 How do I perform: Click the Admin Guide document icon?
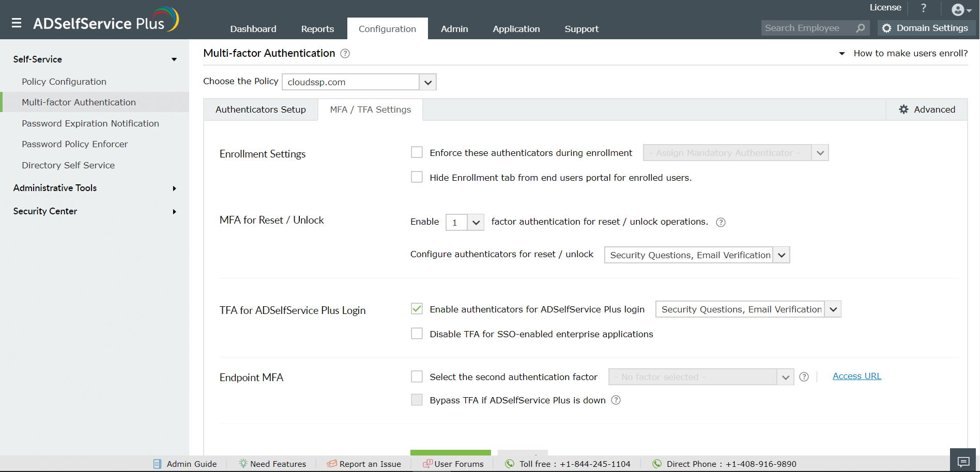coord(158,464)
